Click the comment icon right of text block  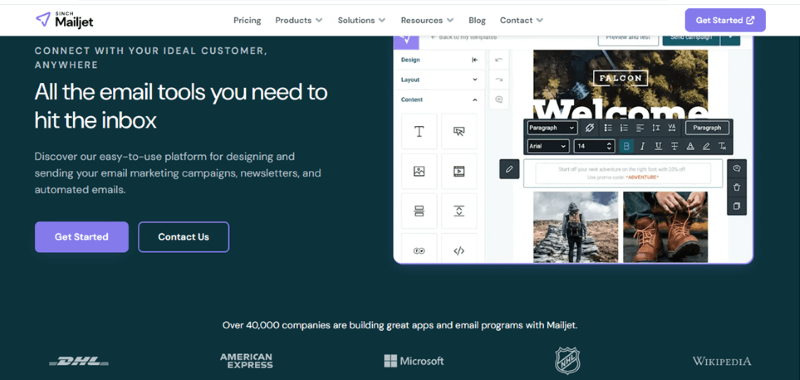point(736,169)
